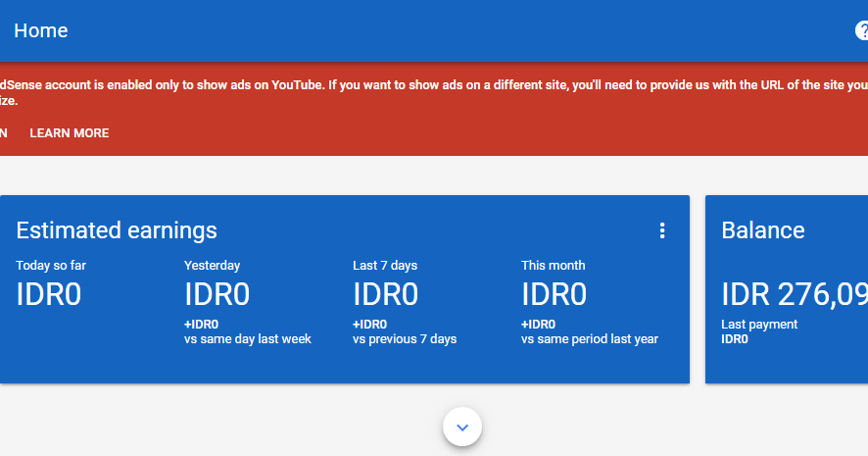Click the IDR 276,09 balance amount
The width and height of the screenshot is (868, 456).
(x=795, y=294)
